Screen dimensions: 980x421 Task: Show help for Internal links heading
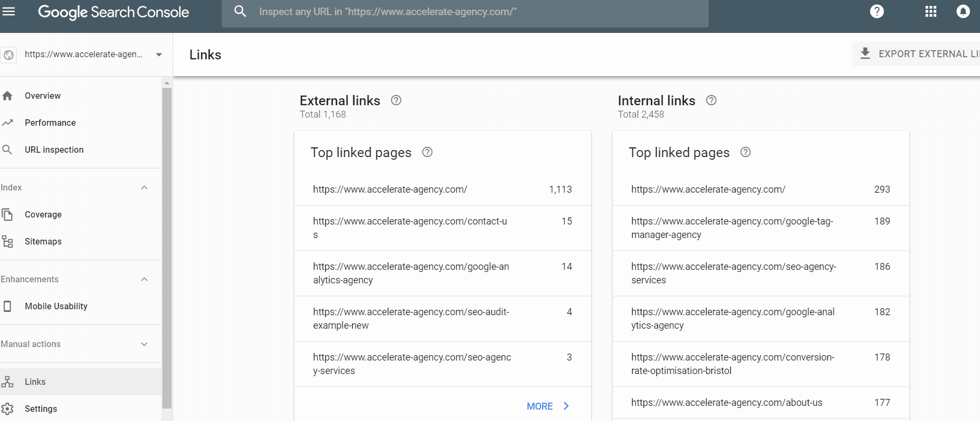pos(711,100)
